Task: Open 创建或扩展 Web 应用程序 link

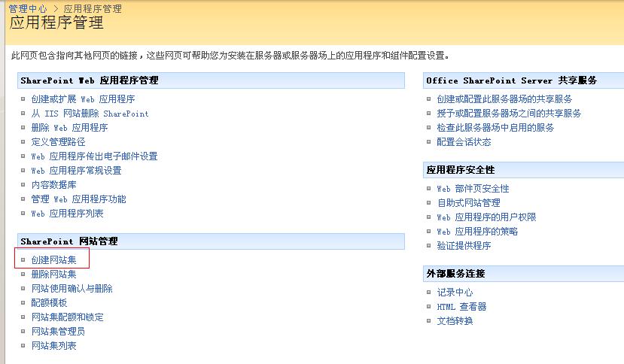Action: pos(83,99)
